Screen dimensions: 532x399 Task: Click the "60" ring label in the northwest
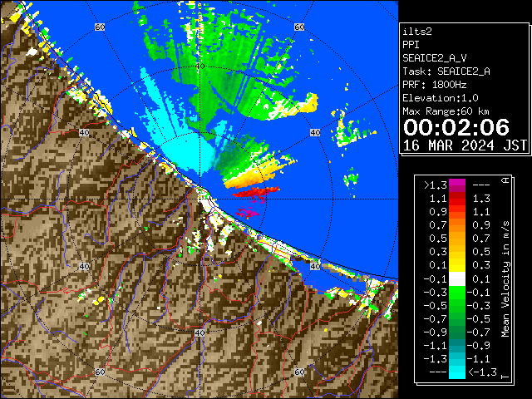point(100,27)
